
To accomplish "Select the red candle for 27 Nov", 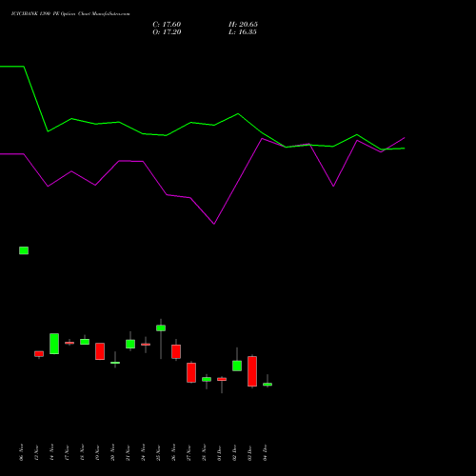I will [x=191, y=372].
